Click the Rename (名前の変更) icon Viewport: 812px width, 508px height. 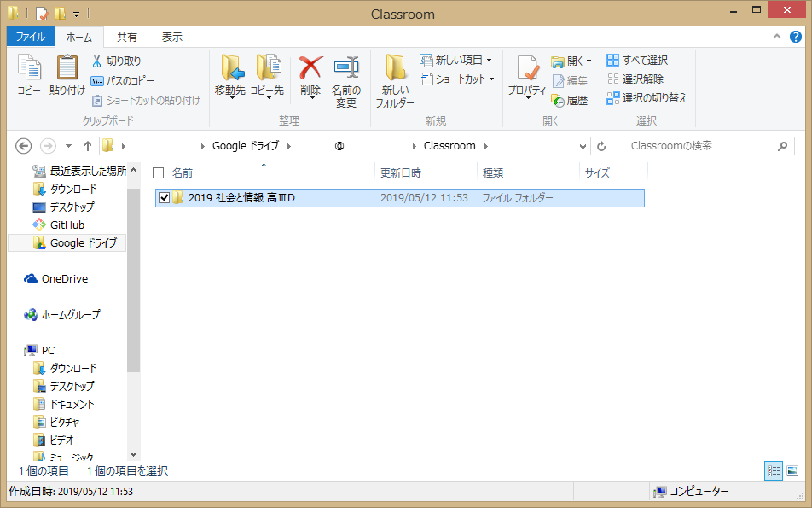tap(345, 69)
